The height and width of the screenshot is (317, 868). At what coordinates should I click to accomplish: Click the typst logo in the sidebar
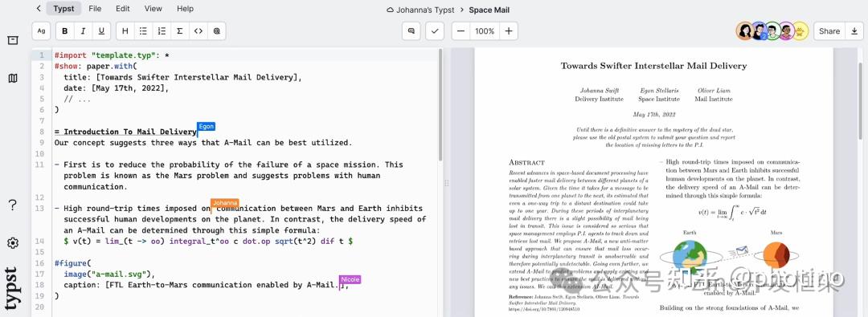(11, 288)
